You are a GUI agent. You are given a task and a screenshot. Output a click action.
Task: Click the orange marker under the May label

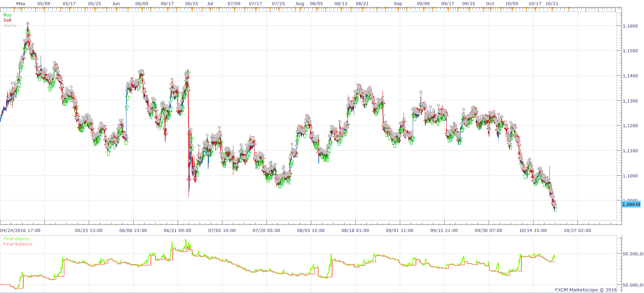coord(21,9)
